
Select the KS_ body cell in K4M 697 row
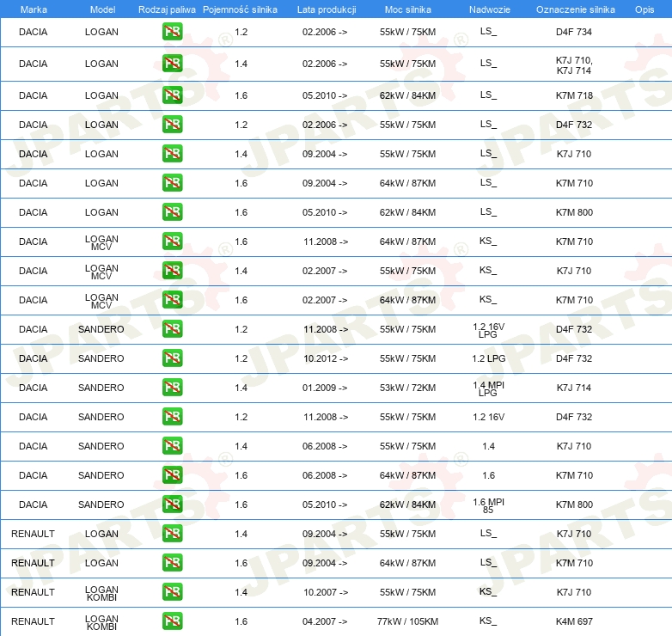tap(488, 621)
